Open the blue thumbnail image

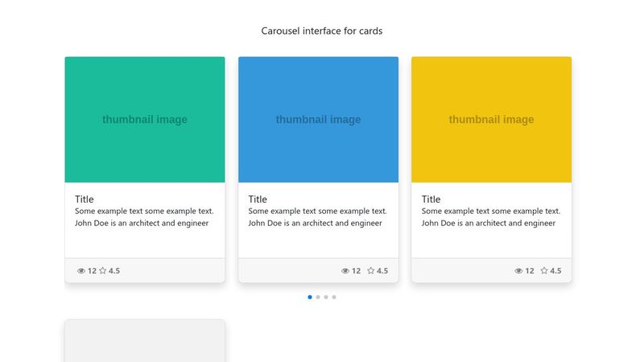(x=318, y=119)
